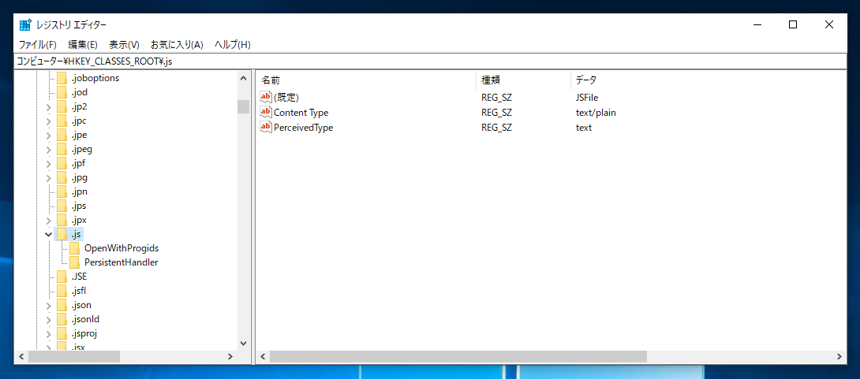Collapse the .js key
The width and height of the screenshot is (860, 379).
click(48, 234)
